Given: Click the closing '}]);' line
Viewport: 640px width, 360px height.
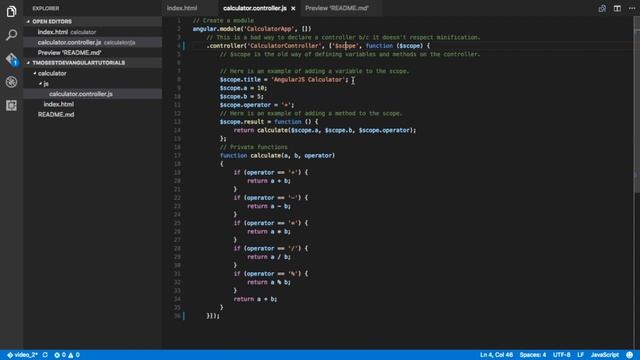Looking at the screenshot, I should pyautogui.click(x=213, y=316).
